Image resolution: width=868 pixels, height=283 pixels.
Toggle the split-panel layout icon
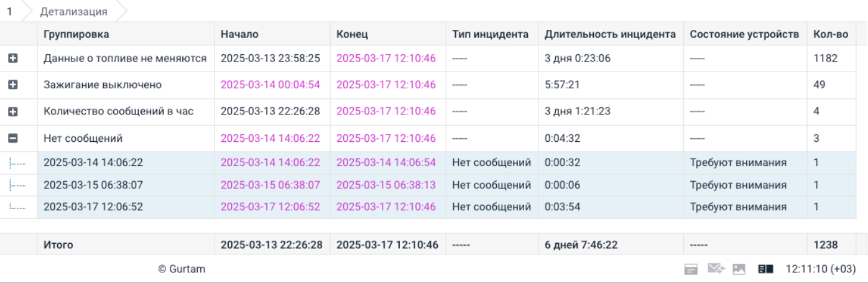765,269
